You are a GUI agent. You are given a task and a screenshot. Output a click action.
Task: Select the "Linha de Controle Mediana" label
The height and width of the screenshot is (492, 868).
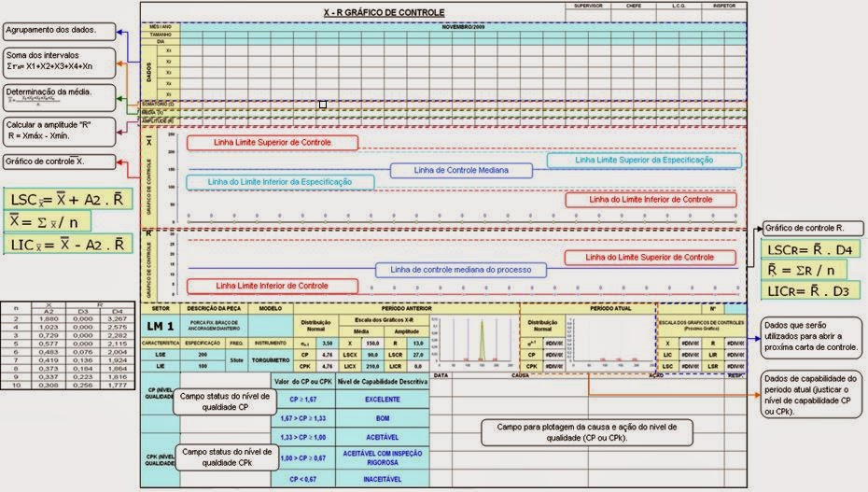pyautogui.click(x=461, y=171)
